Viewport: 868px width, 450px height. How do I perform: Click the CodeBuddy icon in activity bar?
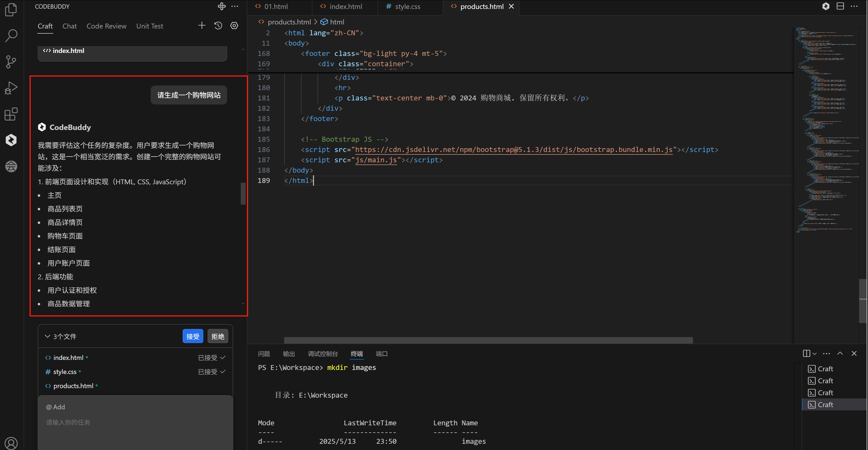pos(11,140)
